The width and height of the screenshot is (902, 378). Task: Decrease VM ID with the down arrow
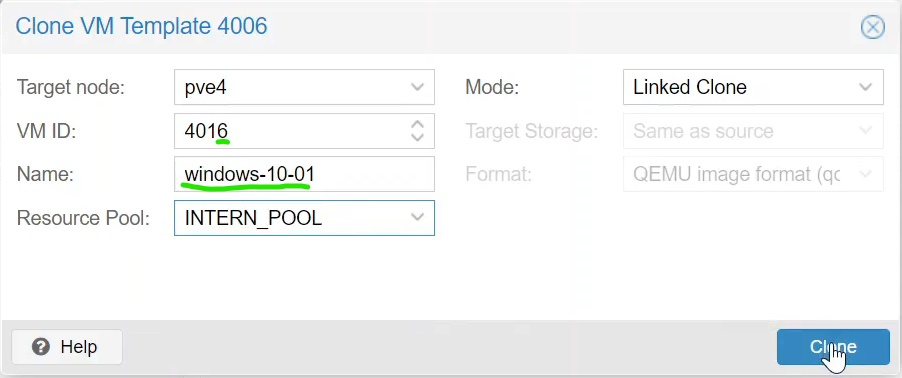point(417,137)
